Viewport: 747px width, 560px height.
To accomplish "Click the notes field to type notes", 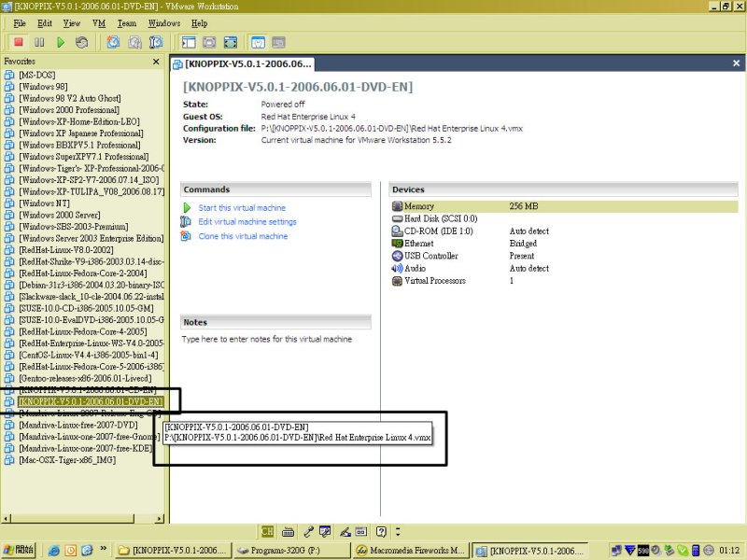I will (267, 339).
